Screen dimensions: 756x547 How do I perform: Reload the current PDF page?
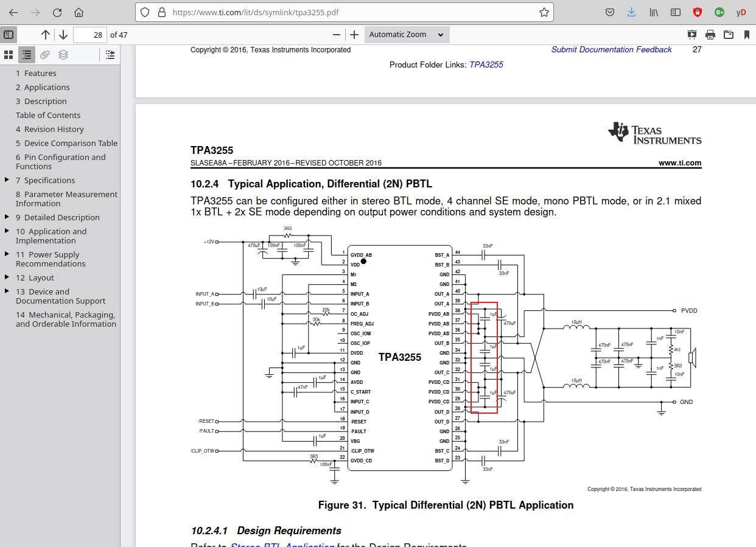pos(57,12)
